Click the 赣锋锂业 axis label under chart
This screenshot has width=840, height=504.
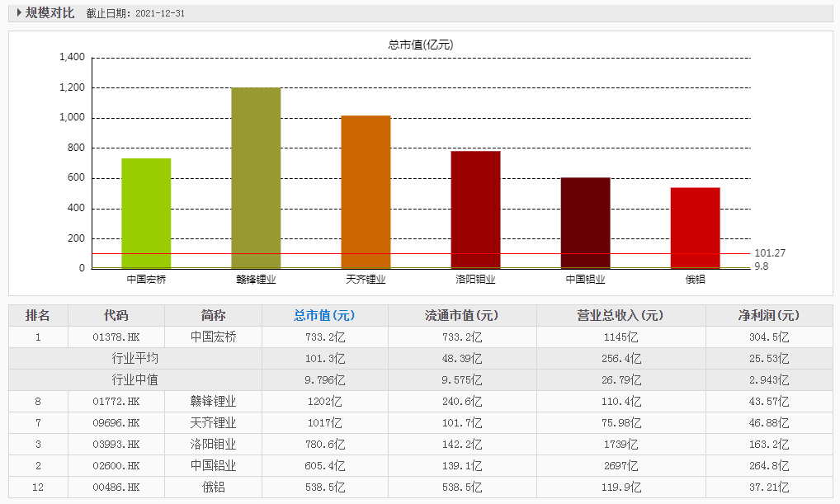[256, 279]
